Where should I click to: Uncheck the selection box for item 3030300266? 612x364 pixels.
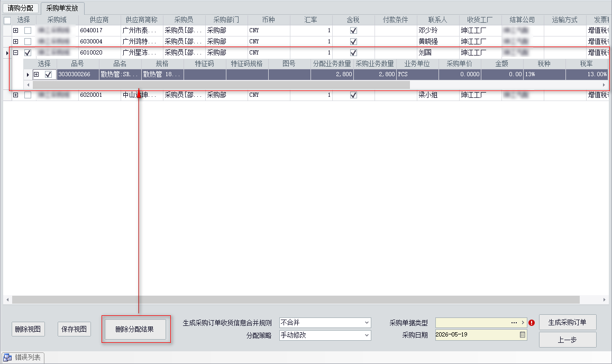48,74
